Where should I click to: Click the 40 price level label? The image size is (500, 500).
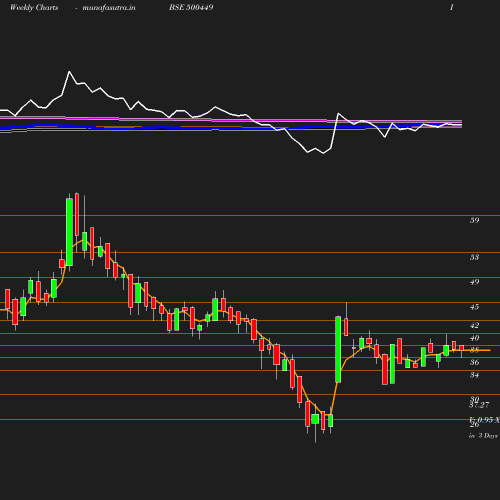click(474, 338)
